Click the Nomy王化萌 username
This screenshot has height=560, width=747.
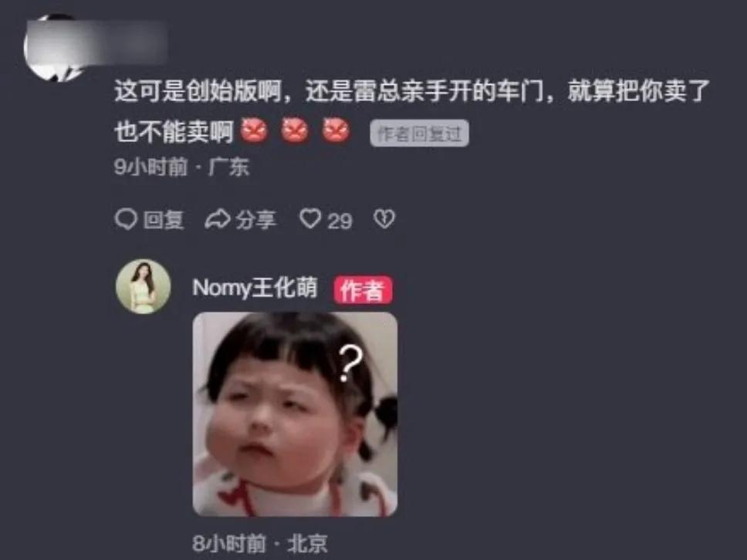[x=255, y=288]
